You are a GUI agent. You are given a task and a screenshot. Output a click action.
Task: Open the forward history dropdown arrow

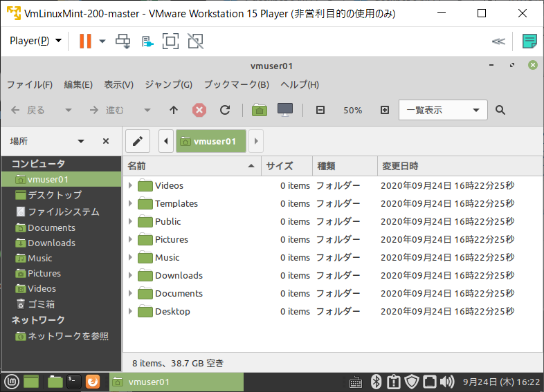tap(147, 110)
